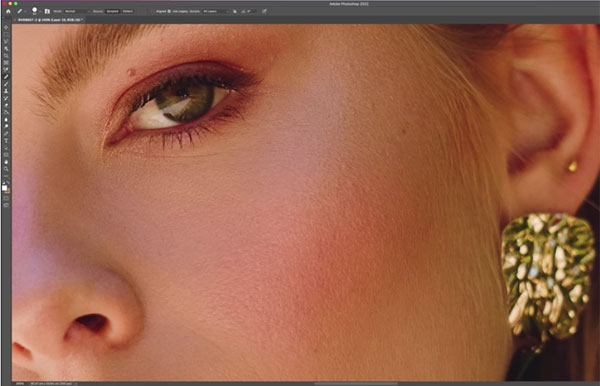
Task: Select the Eyedropper tool
Action: pyautogui.click(x=6, y=69)
